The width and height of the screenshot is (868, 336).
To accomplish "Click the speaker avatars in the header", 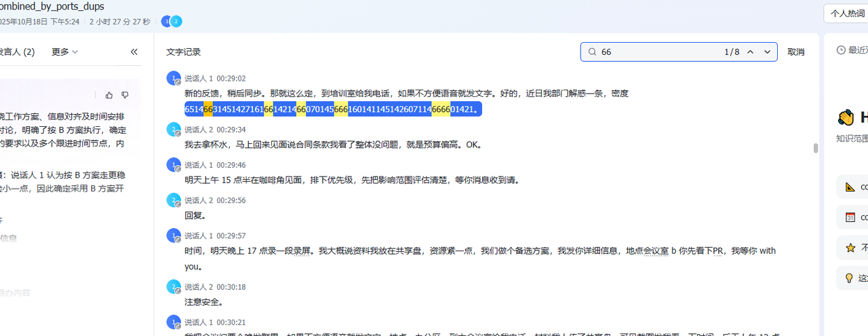I will click(172, 22).
